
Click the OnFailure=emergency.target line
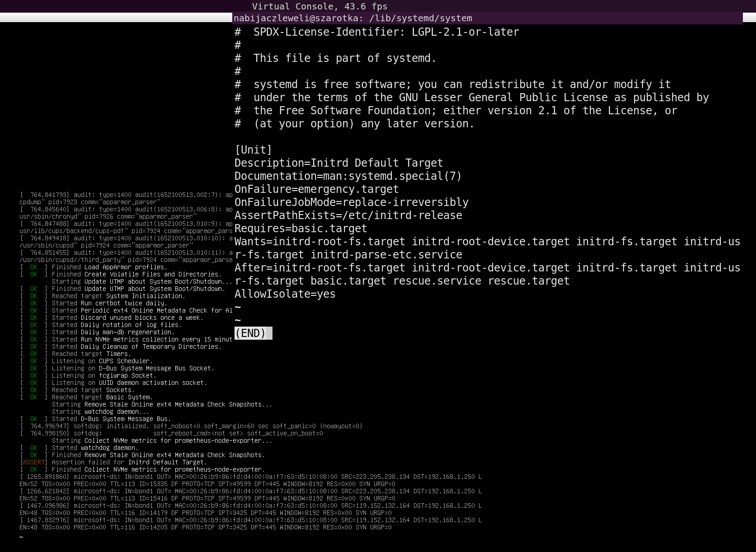coord(316,189)
